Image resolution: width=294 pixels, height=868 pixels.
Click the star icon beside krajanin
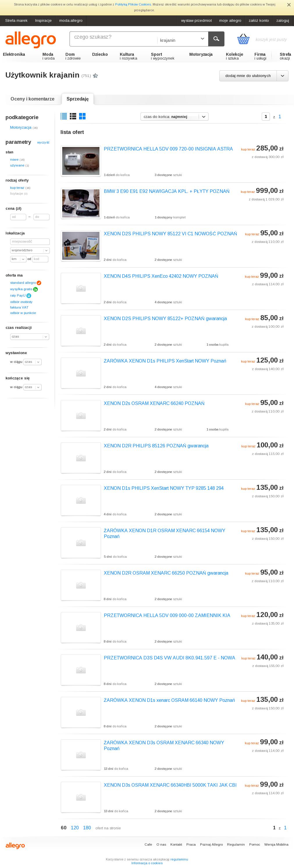click(95, 76)
